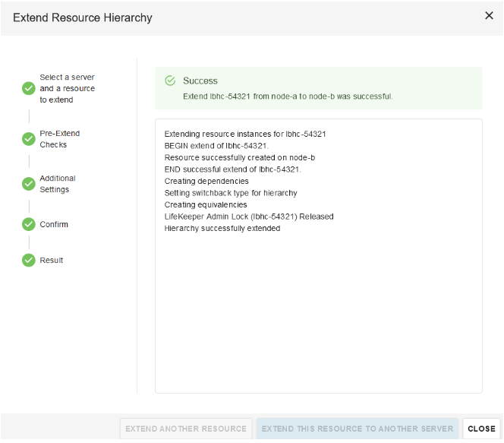
Task: Click the green check beside Result step
Action: pyautogui.click(x=29, y=260)
